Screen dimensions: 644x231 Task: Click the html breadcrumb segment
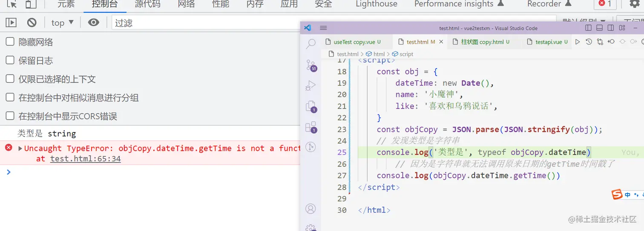pos(375,54)
